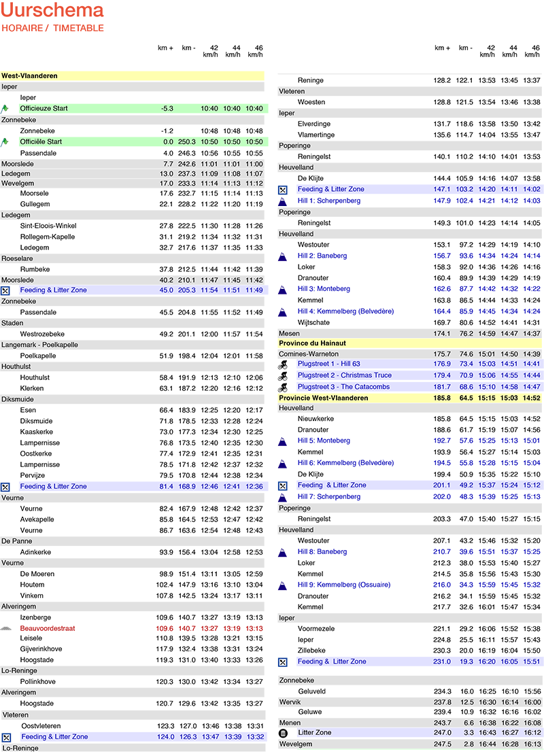544x756 pixels.
Task: Click the Hill 7: Scherpenberg link
Action: [x=328, y=497]
